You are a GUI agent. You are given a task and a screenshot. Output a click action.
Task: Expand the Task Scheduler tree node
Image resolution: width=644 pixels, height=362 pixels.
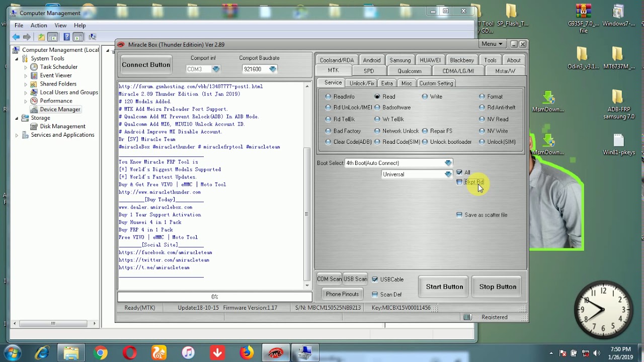click(26, 67)
